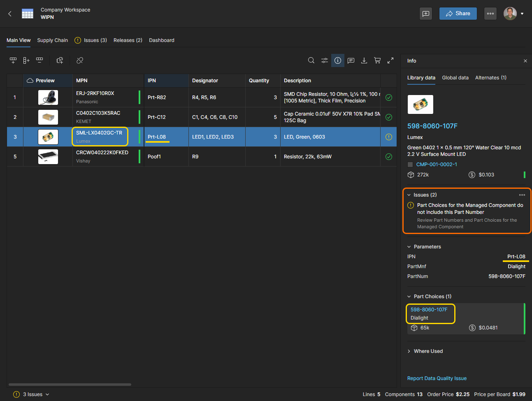Click the horizontal scrollbar under the table
This screenshot has width=532, height=401.
click(x=70, y=385)
